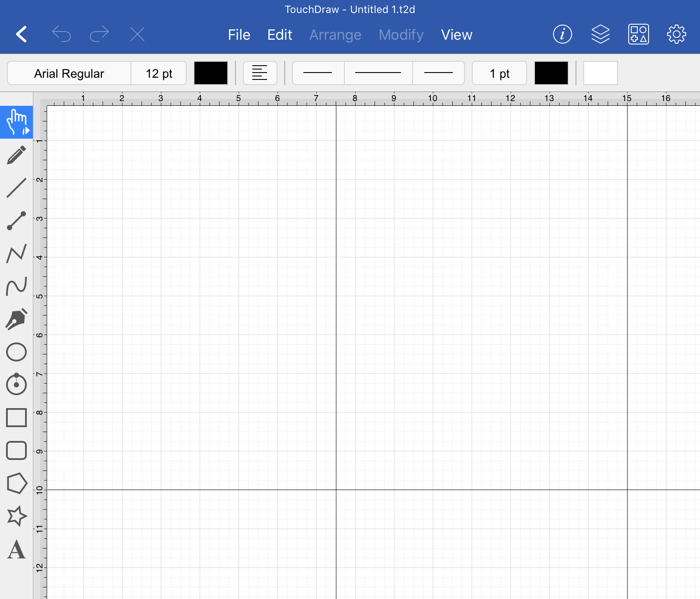Open the Arrange menu
This screenshot has width=700, height=599.
(335, 35)
